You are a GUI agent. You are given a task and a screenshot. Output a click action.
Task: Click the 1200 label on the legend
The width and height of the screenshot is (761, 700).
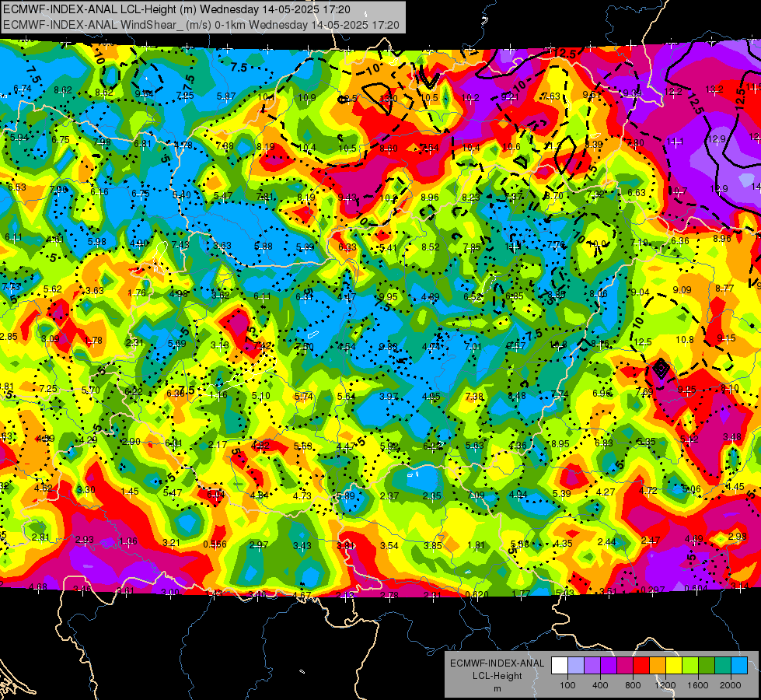point(665,685)
